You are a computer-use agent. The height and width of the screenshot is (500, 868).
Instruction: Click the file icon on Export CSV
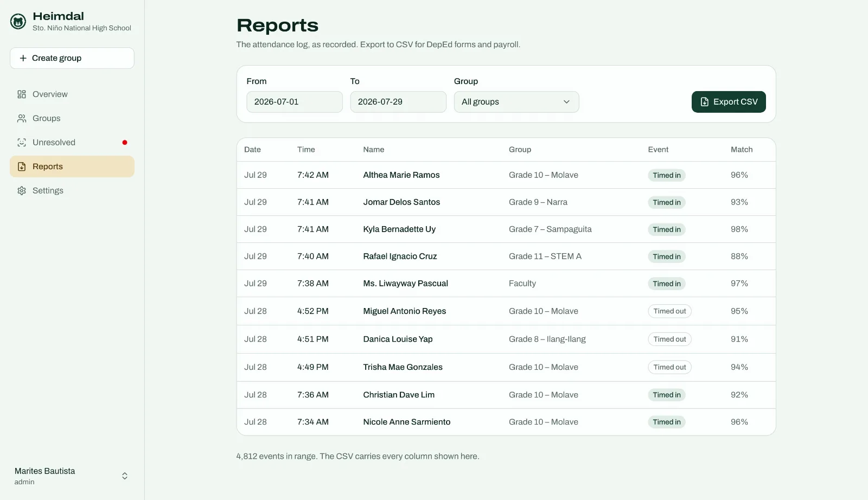click(704, 102)
